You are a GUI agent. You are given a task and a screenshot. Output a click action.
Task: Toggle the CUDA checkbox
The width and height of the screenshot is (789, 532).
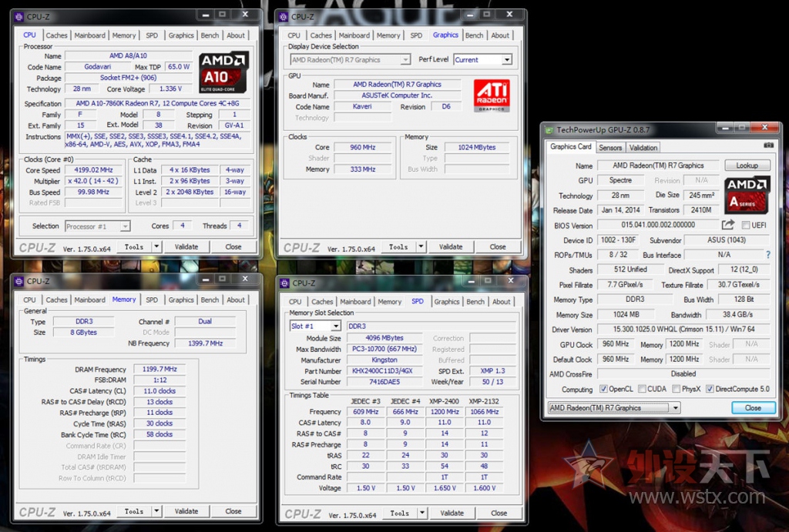coord(642,389)
